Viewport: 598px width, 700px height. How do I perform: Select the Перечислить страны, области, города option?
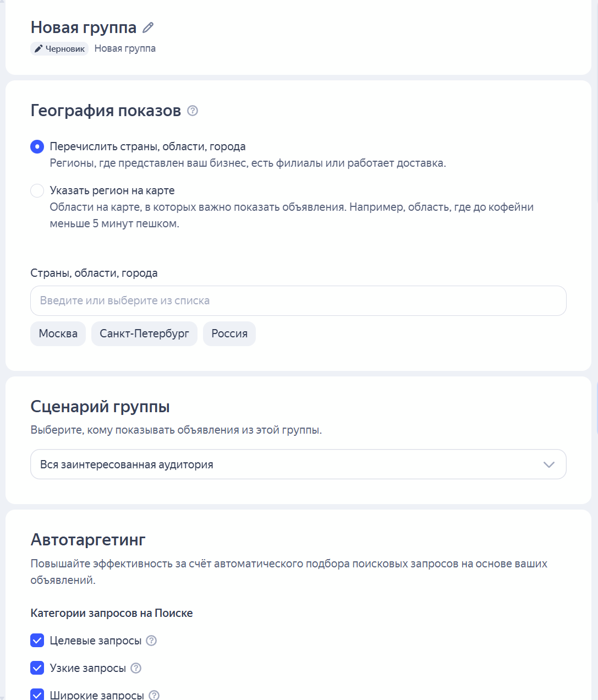coord(36,146)
